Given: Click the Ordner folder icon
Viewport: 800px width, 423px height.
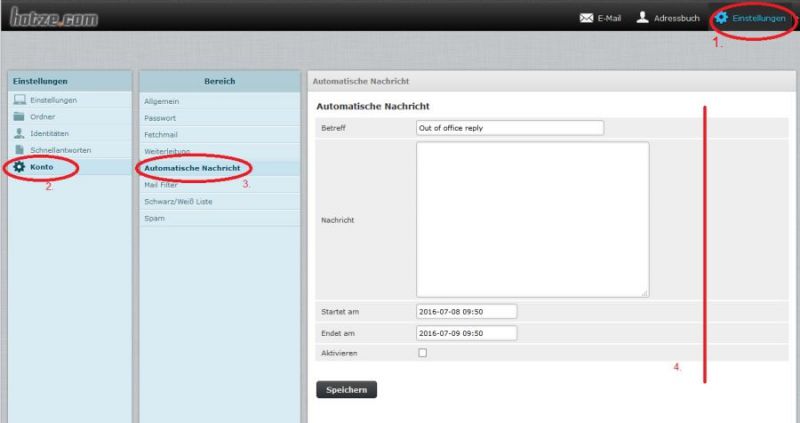Looking at the screenshot, I should pos(19,117).
